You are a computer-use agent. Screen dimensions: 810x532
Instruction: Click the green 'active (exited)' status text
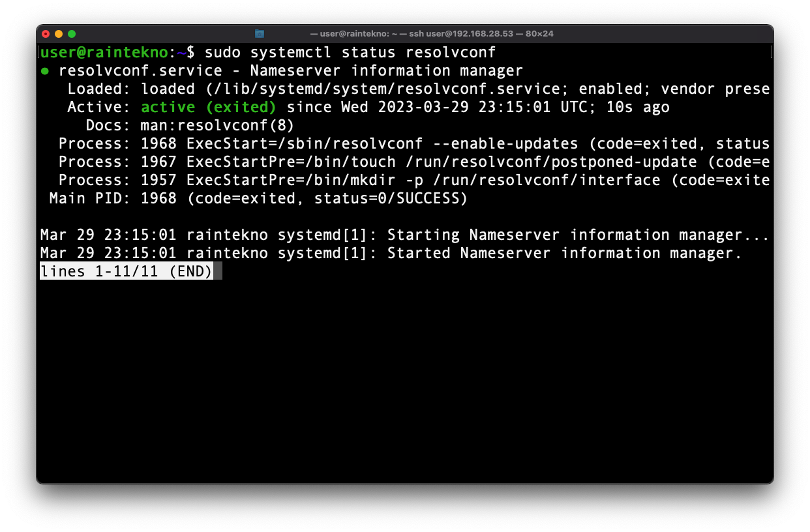[x=208, y=107]
